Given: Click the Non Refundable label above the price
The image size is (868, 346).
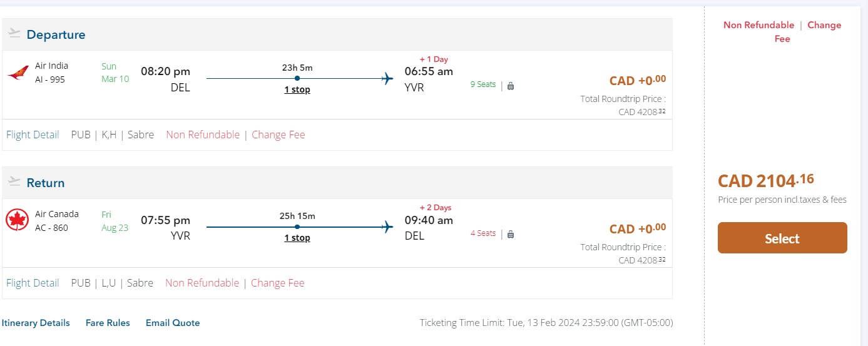Looking at the screenshot, I should tap(758, 25).
